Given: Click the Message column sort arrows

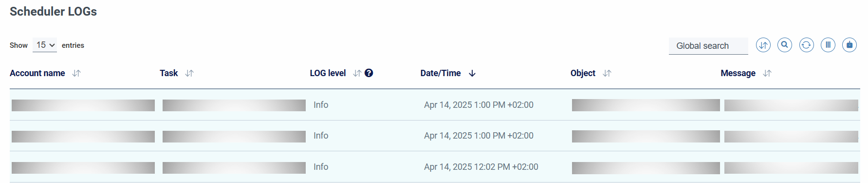Looking at the screenshot, I should [x=767, y=73].
